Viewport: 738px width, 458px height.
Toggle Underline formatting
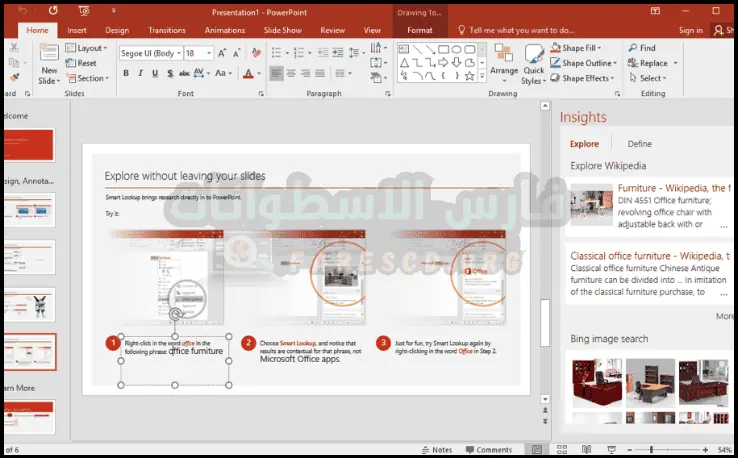point(155,73)
